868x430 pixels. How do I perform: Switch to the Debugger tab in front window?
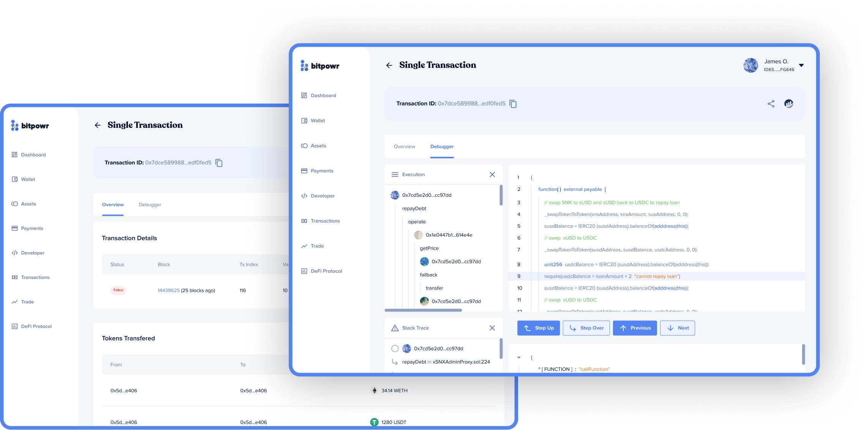(x=442, y=146)
